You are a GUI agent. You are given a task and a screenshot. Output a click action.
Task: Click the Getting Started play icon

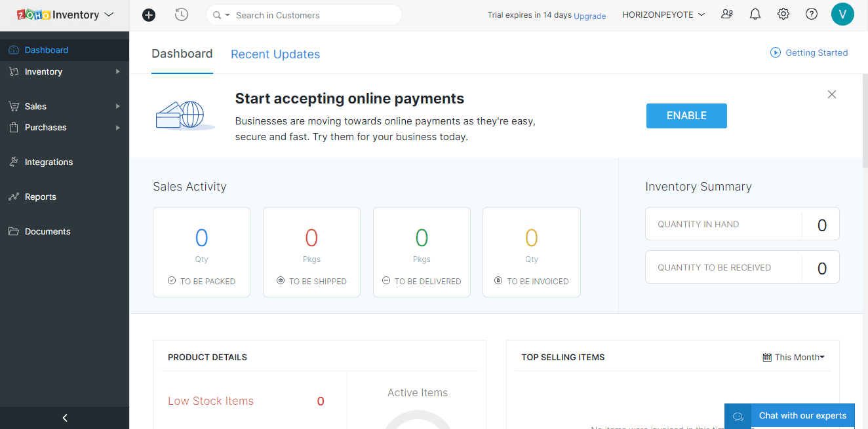click(776, 53)
